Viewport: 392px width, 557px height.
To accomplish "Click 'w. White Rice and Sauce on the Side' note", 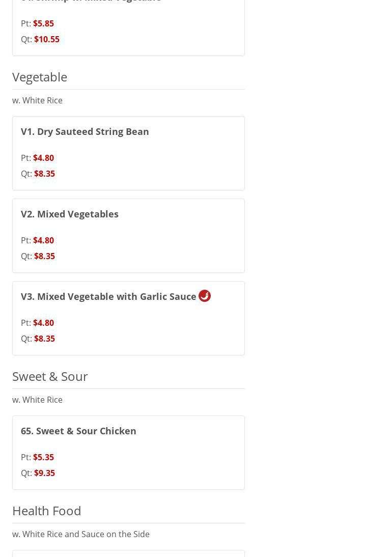I will (x=81, y=534).
